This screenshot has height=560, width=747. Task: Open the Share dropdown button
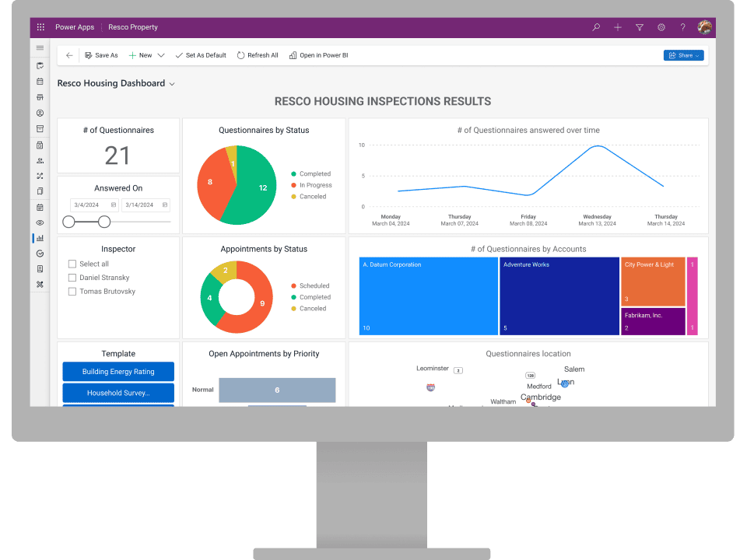coord(684,55)
